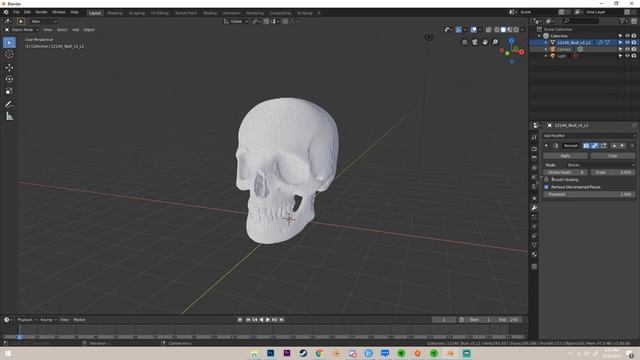Hide the Light in the outliner
This screenshot has height=360, width=640.
tap(627, 56)
